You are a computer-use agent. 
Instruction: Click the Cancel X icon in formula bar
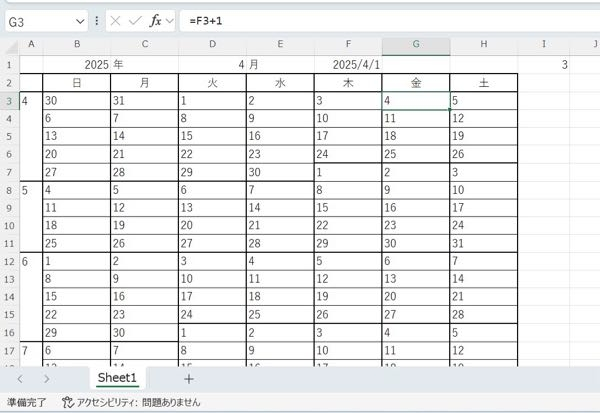pyautogui.click(x=115, y=20)
